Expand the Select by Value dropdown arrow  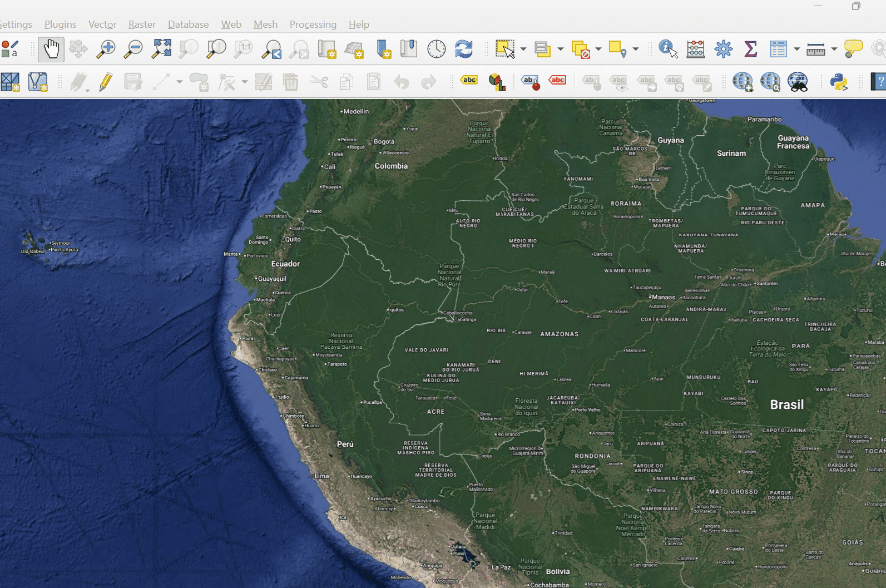coord(561,49)
